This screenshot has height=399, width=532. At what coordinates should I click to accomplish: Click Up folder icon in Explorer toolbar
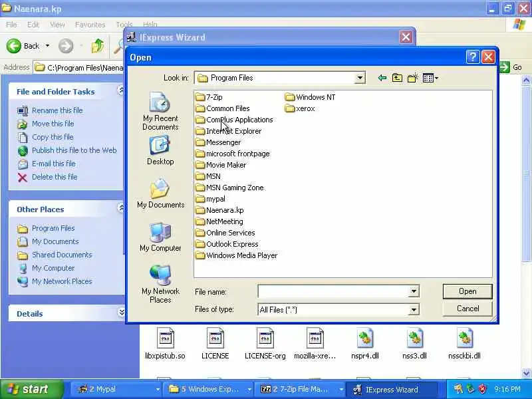pos(98,46)
